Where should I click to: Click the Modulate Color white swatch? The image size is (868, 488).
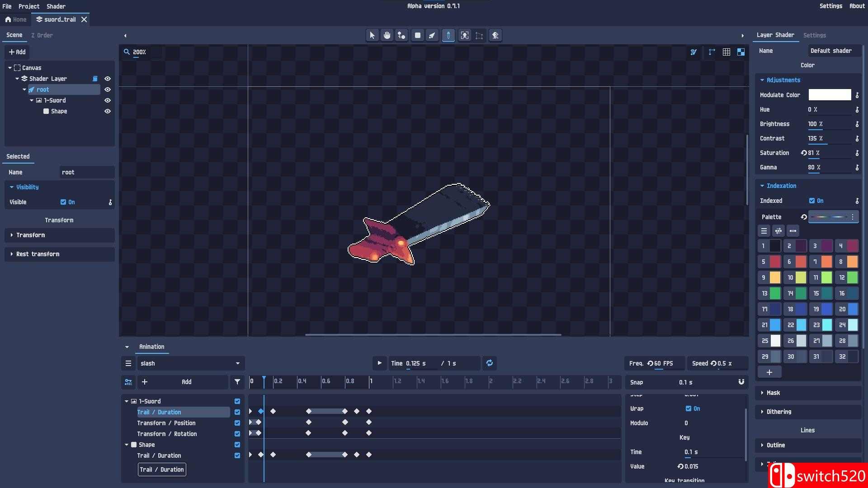(830, 94)
